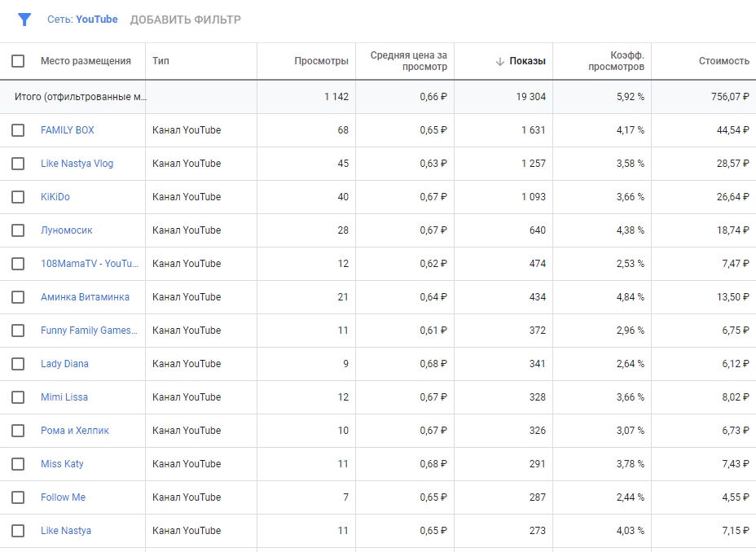Click the Средняя цена за просмотр header
Image resolution: width=756 pixels, height=552 pixels.
click(x=408, y=61)
